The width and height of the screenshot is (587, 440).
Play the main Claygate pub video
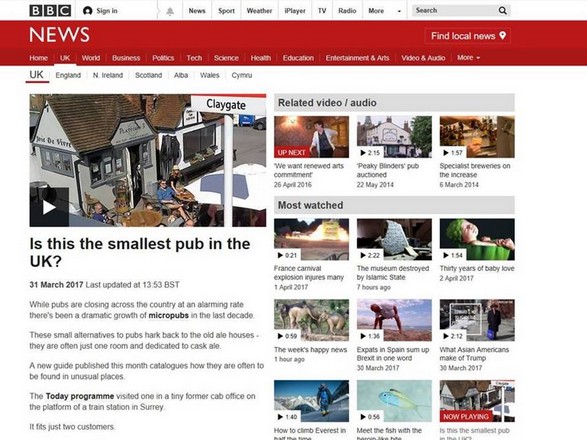(x=49, y=207)
